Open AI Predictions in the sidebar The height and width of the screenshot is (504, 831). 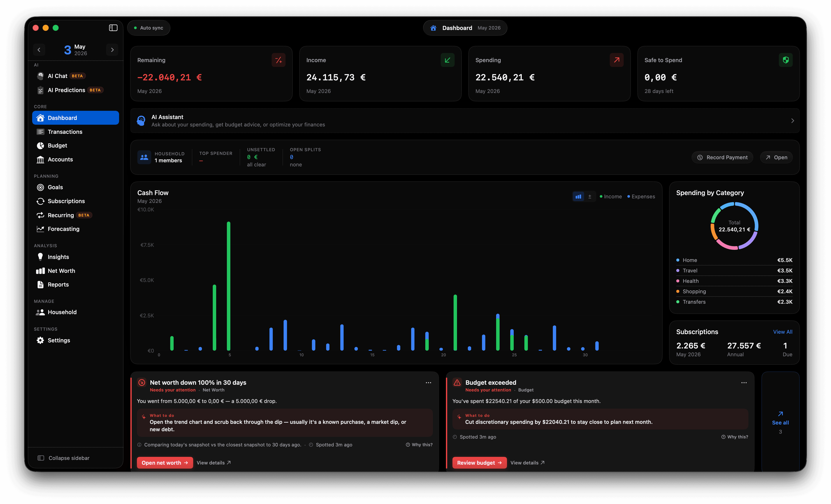pyautogui.click(x=76, y=90)
